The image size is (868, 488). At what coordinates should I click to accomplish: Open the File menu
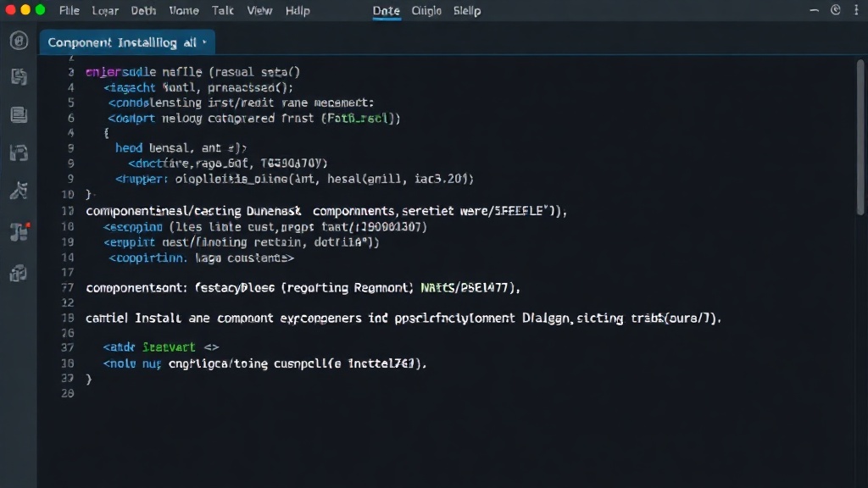pyautogui.click(x=70, y=10)
